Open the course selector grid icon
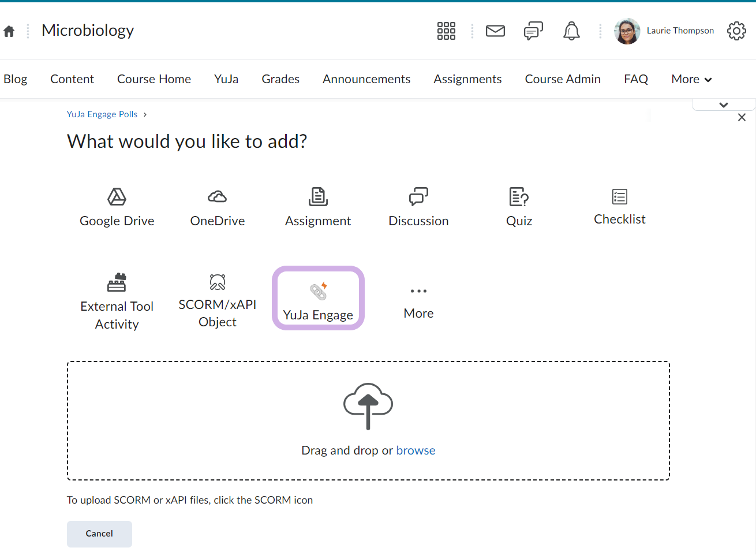This screenshot has height=555, width=756. (446, 31)
